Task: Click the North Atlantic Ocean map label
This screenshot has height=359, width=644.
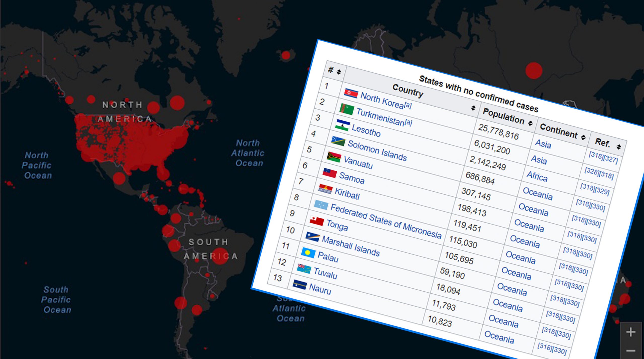Action: tap(248, 153)
